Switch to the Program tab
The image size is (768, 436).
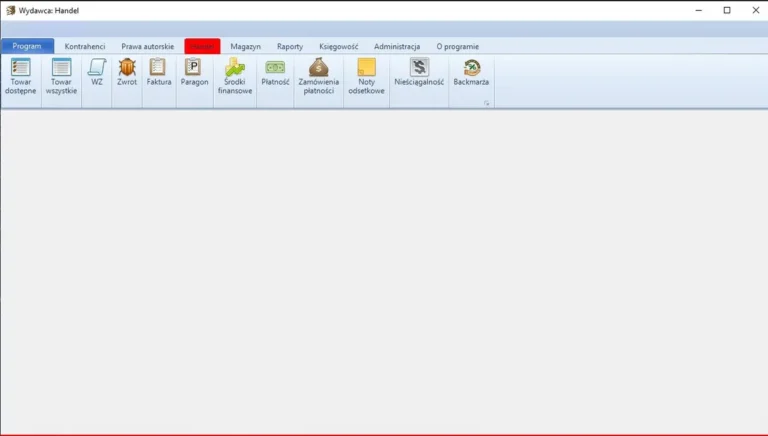tap(27, 46)
